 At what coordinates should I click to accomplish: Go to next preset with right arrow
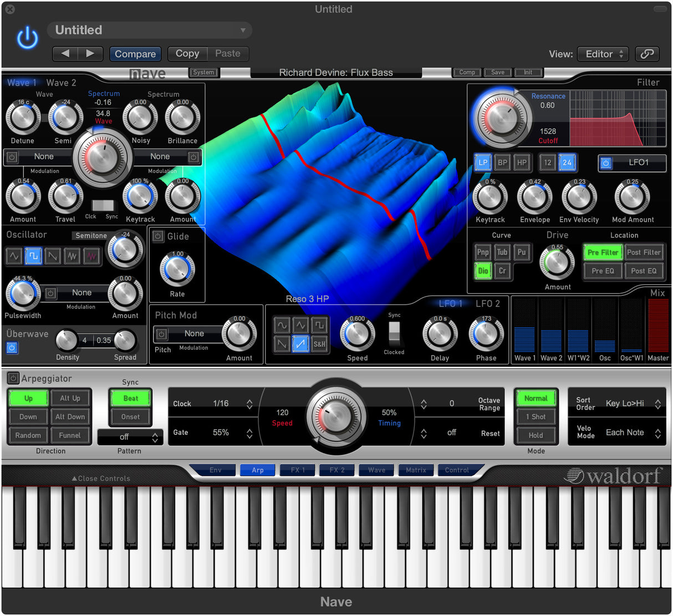coord(90,54)
